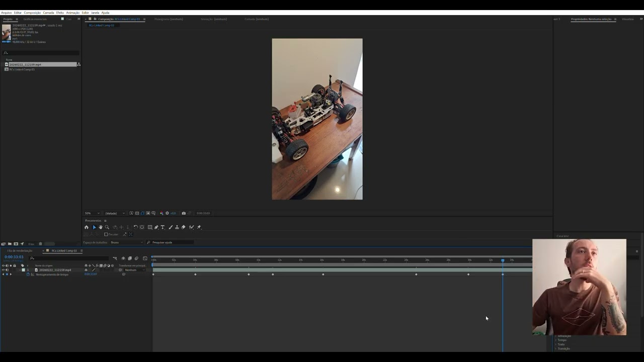Select the Pen tool
This screenshot has height=362, width=644.
click(156, 227)
